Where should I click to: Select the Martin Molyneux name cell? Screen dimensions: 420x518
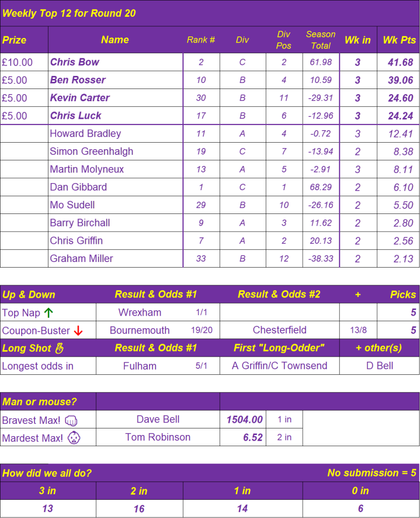click(x=116, y=169)
